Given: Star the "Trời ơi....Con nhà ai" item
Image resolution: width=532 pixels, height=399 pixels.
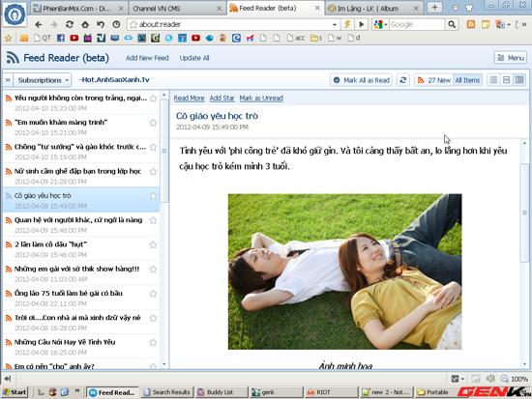Looking at the screenshot, I should pos(153,318).
